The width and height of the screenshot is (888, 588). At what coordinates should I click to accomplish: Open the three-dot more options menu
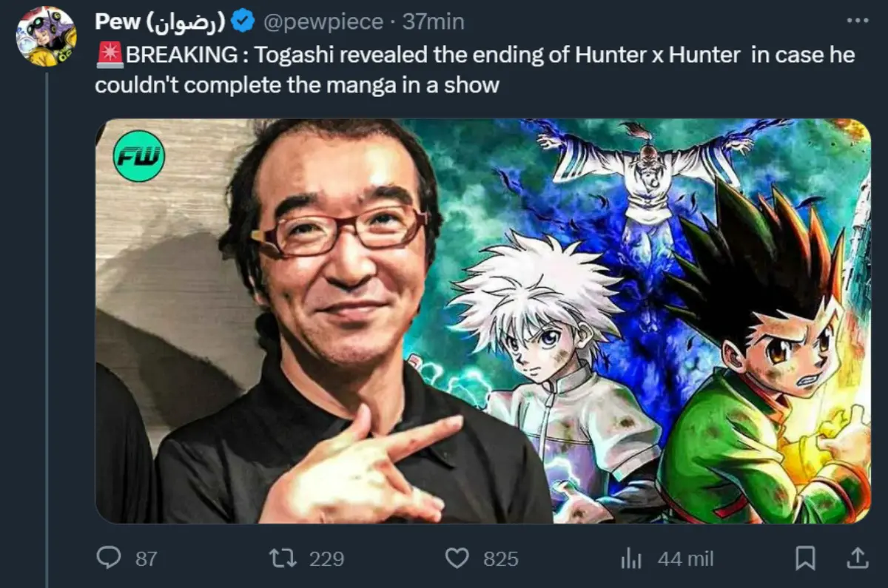pos(857,21)
